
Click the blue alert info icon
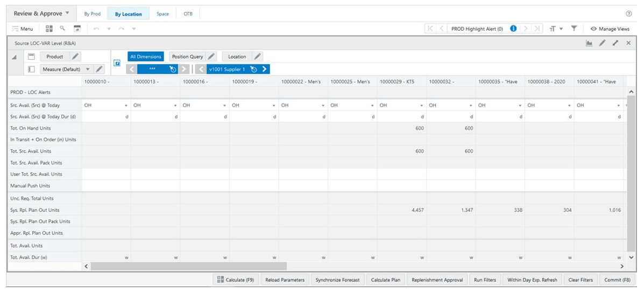pos(513,29)
